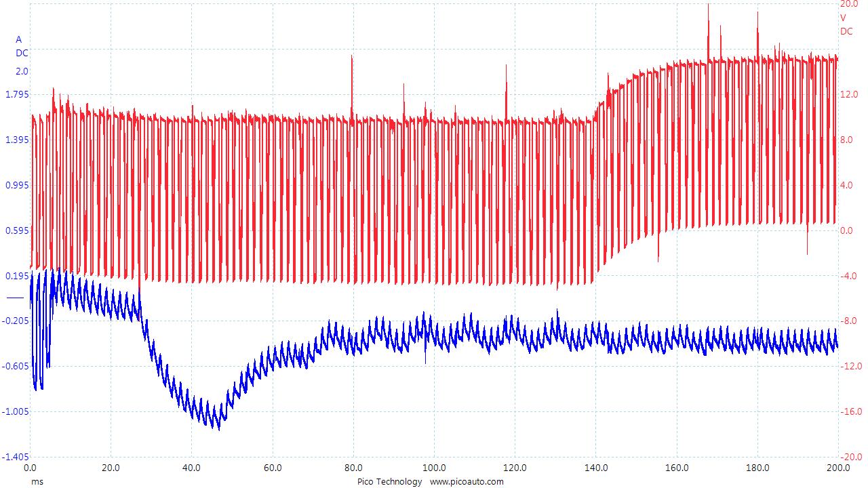Select the 60.0 time axis value
This screenshot has width=868, height=488.
point(272,468)
